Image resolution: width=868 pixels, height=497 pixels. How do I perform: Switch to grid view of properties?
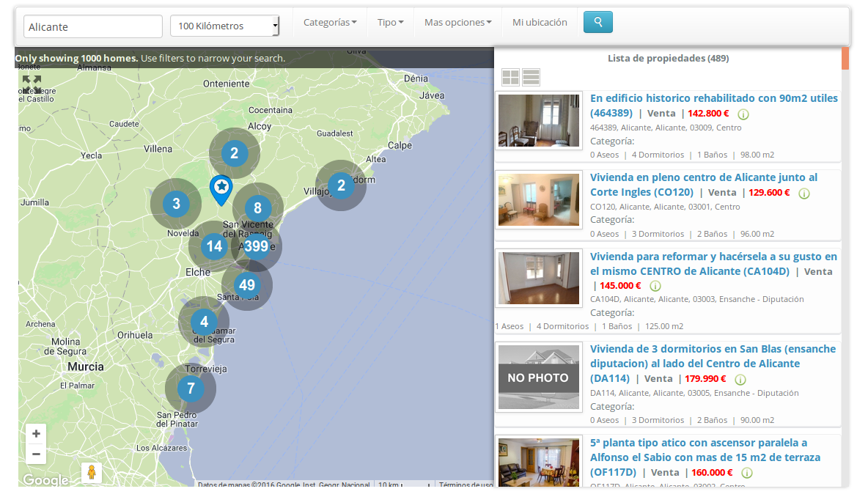tap(510, 78)
